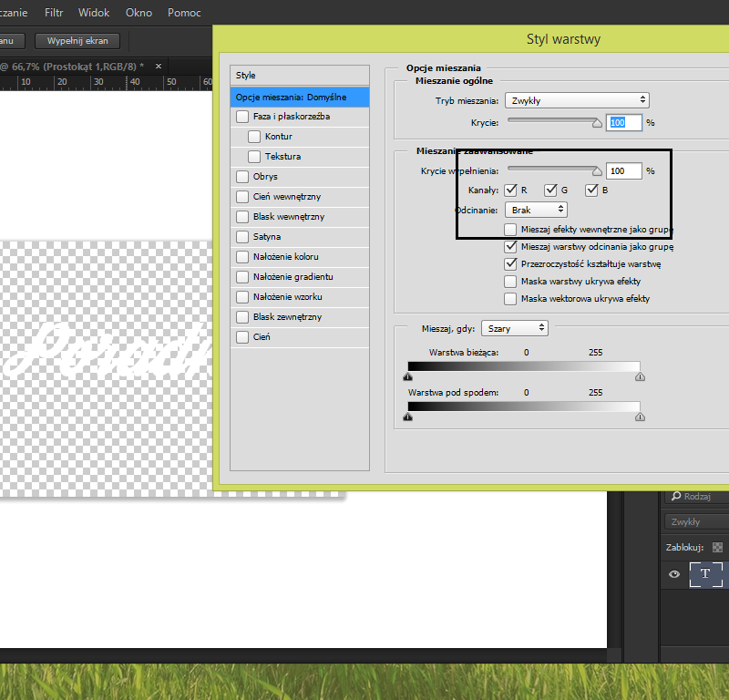Click the Style header in list

click(300, 76)
